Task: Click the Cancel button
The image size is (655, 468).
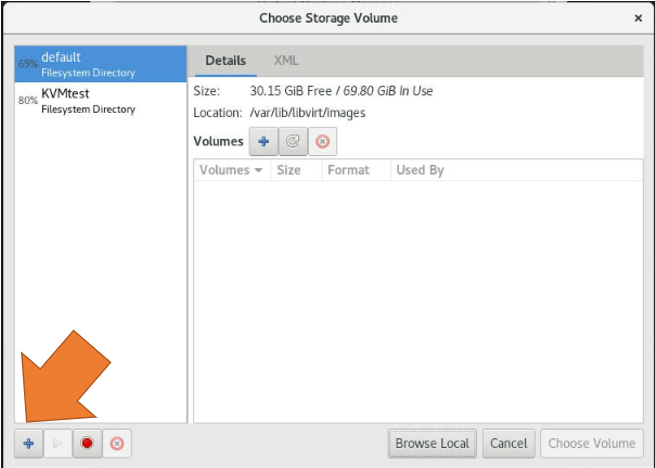Action: (508, 443)
